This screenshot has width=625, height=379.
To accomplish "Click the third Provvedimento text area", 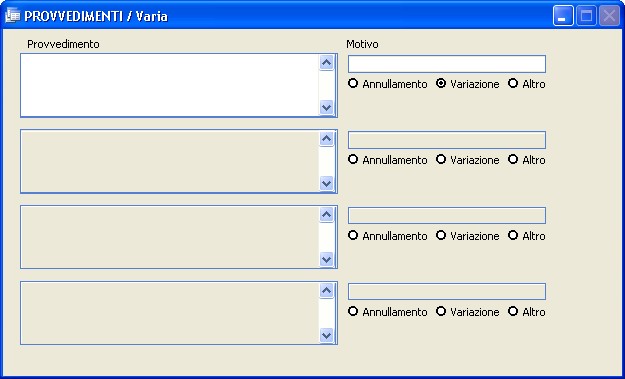I will coord(170,237).
